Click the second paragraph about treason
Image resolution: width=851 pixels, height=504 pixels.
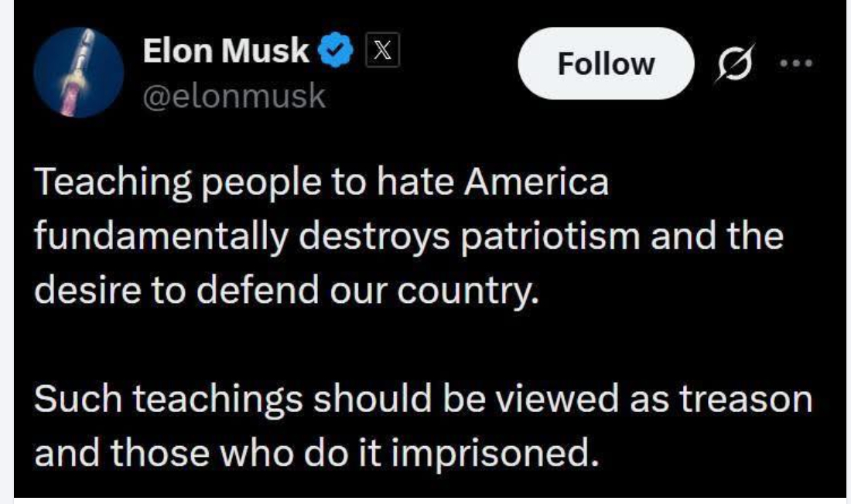pos(418,424)
